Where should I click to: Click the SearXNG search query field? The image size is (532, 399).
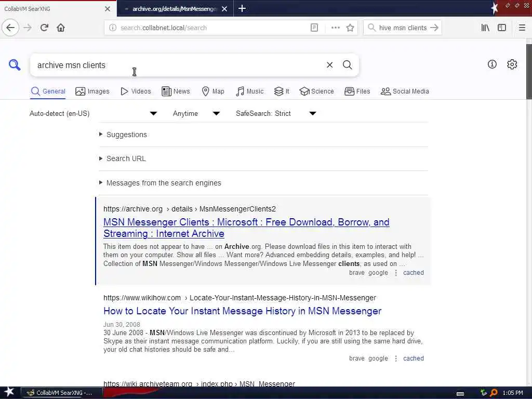click(178, 65)
